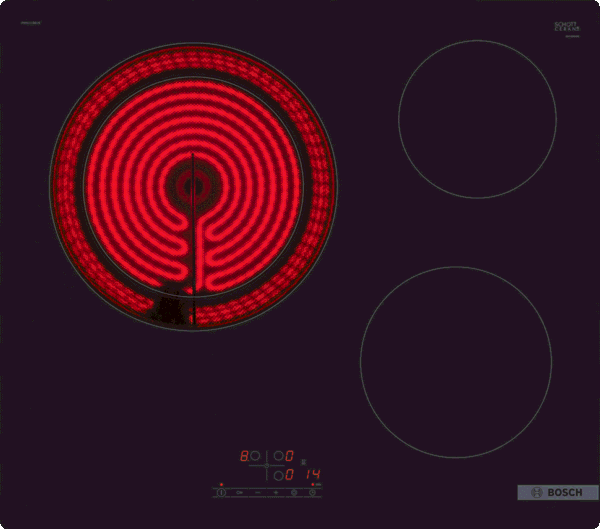Viewport: 600px width, 529px height.
Task: Click the timer display showing 14
Action: click(x=313, y=475)
